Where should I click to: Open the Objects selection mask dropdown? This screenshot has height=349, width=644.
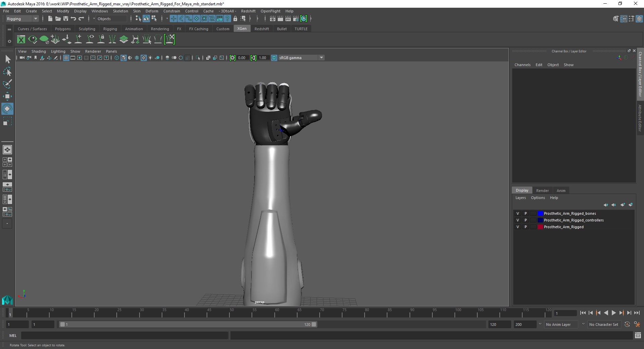[x=111, y=19]
